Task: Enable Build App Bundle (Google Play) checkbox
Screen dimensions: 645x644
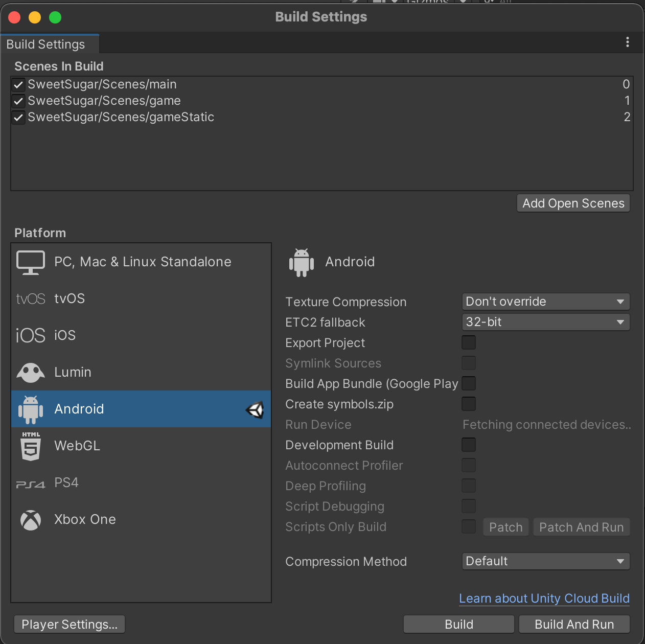Action: 469,383
